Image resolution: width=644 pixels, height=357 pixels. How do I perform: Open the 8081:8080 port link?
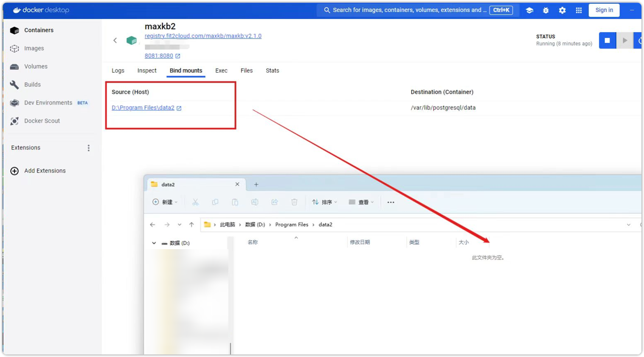tap(159, 56)
